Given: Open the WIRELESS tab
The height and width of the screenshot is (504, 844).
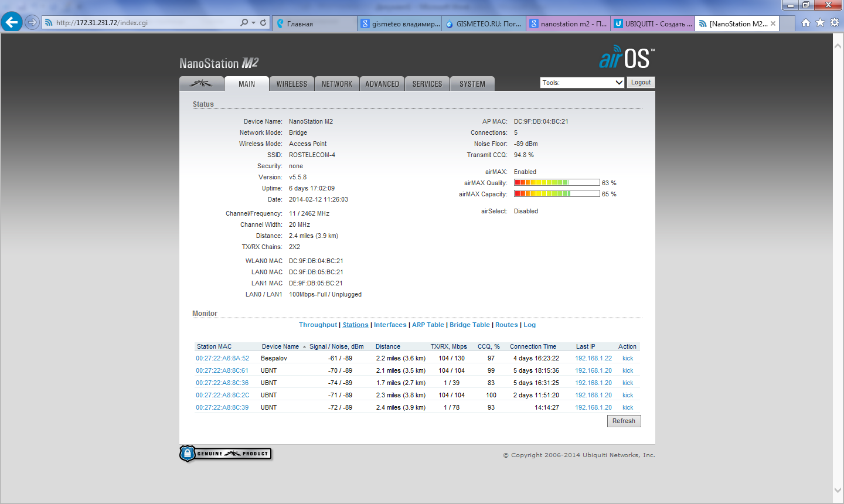Looking at the screenshot, I should point(292,84).
